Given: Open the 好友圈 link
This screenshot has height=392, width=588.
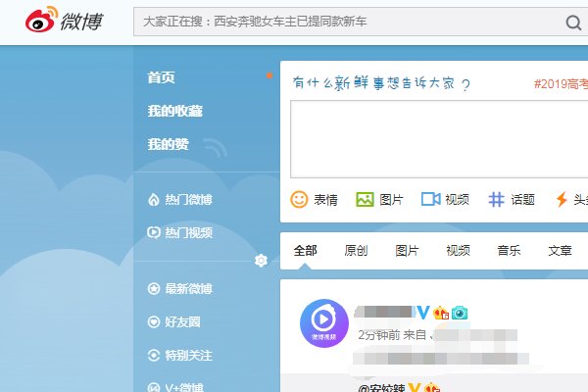Looking at the screenshot, I should [182, 322].
